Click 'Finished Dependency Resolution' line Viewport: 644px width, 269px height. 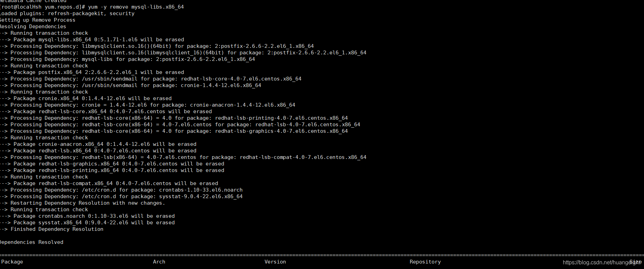tap(52, 229)
